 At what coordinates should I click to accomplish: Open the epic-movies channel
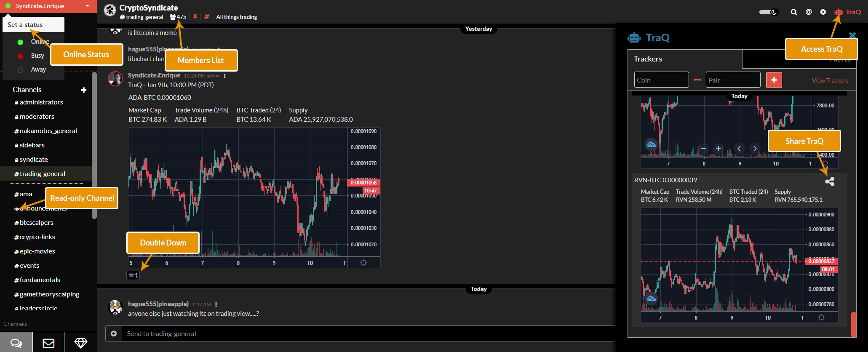click(35, 251)
